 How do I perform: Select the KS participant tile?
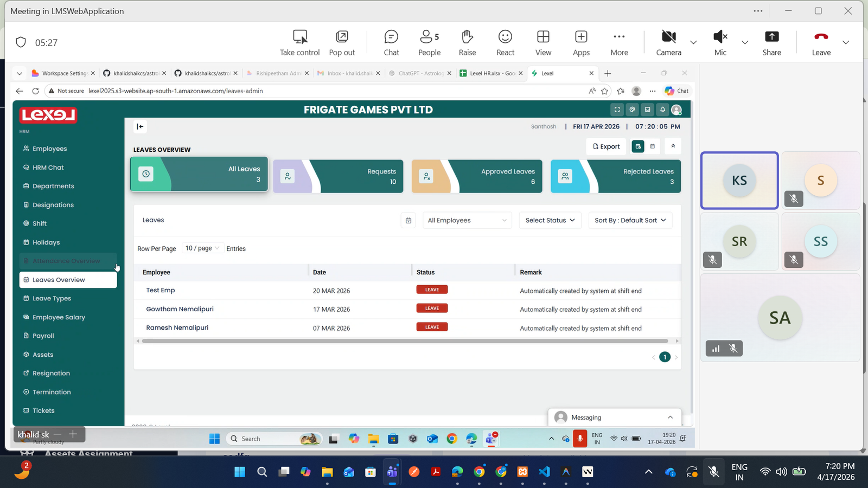click(x=739, y=181)
